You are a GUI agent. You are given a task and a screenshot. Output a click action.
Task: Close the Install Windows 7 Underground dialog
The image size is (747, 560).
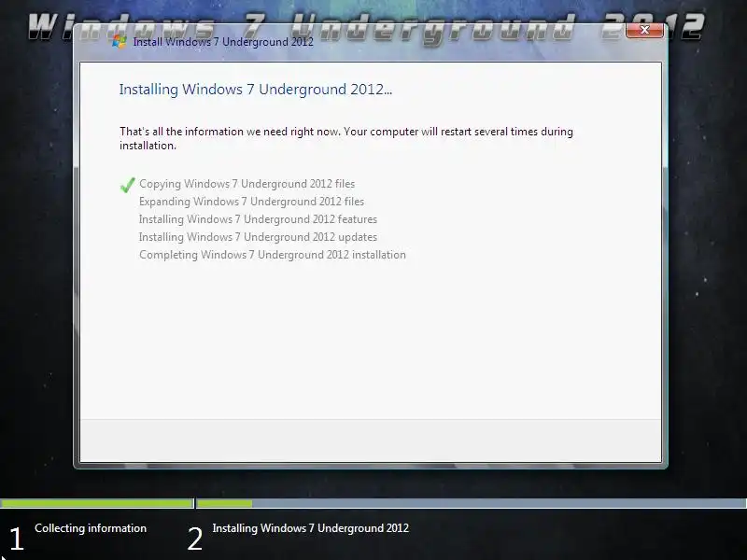point(644,30)
